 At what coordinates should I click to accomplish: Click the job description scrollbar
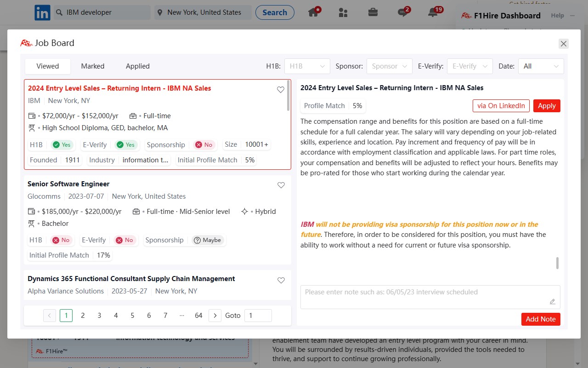[x=558, y=263]
